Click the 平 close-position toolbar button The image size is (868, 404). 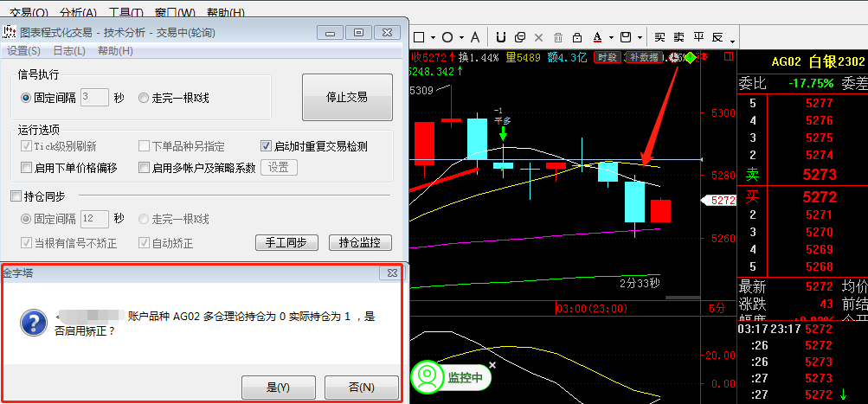coord(698,38)
